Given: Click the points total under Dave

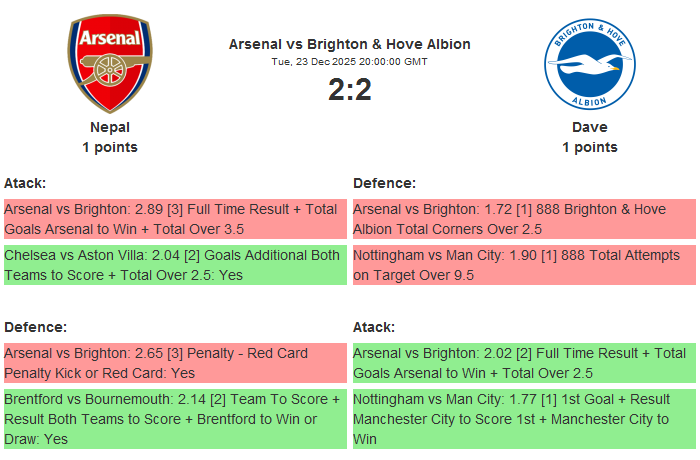Looking at the screenshot, I should click(x=590, y=147).
